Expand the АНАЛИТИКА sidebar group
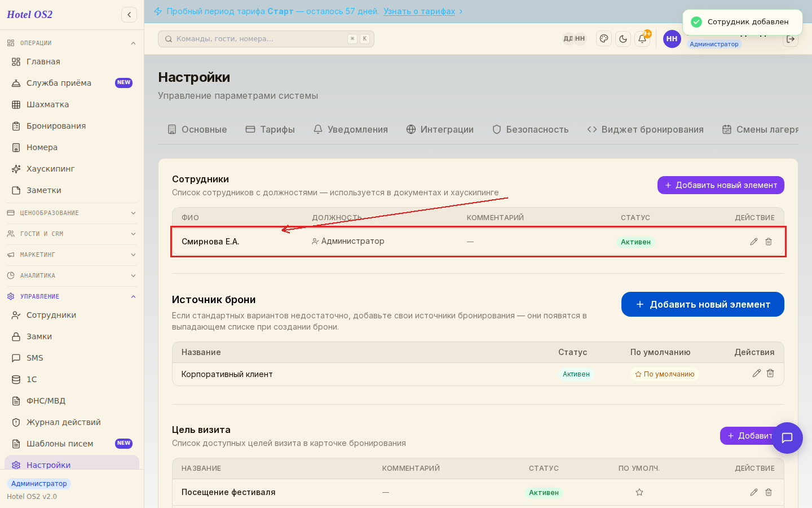Screen dimensions: 812x508 pyautogui.click(x=72, y=275)
